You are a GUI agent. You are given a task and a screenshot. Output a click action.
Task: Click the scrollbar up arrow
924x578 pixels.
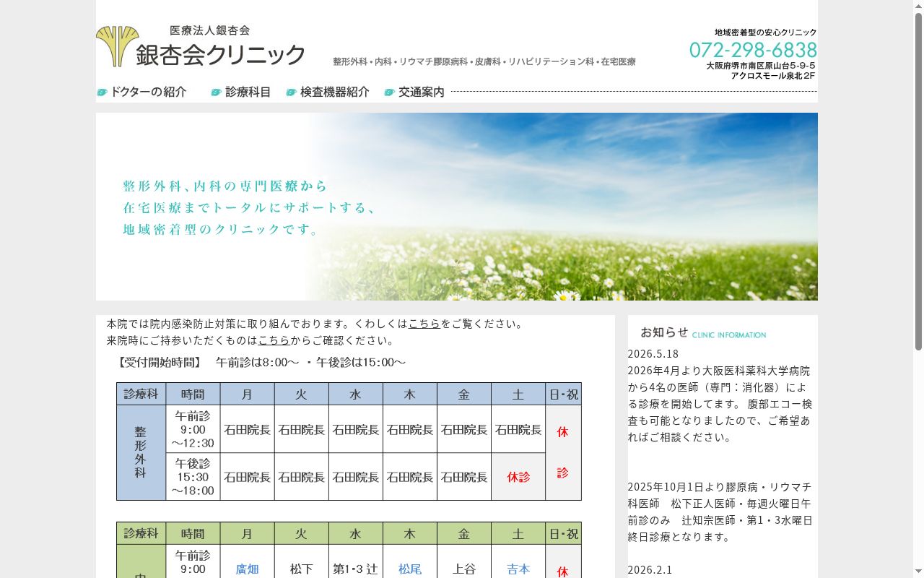click(918, 6)
